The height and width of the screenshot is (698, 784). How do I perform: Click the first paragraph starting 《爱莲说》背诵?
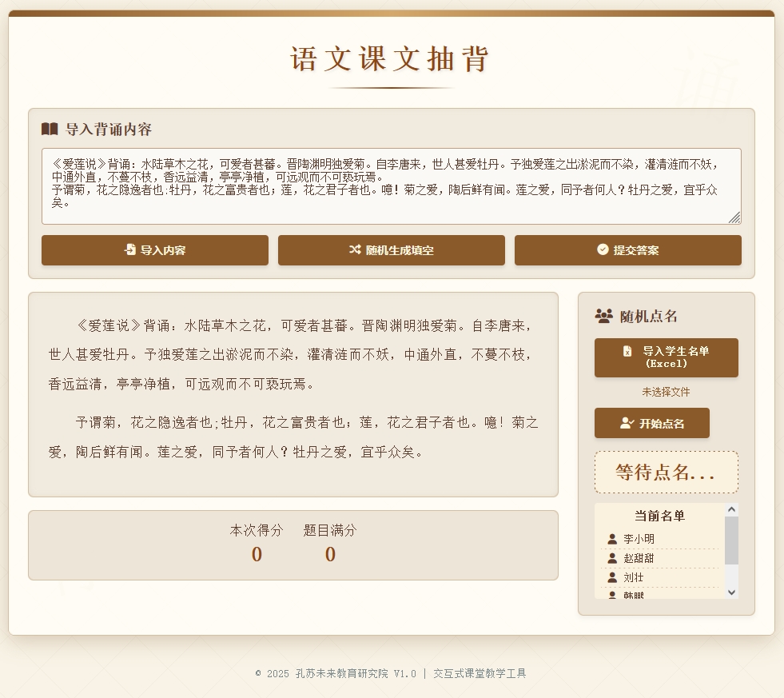point(293,355)
